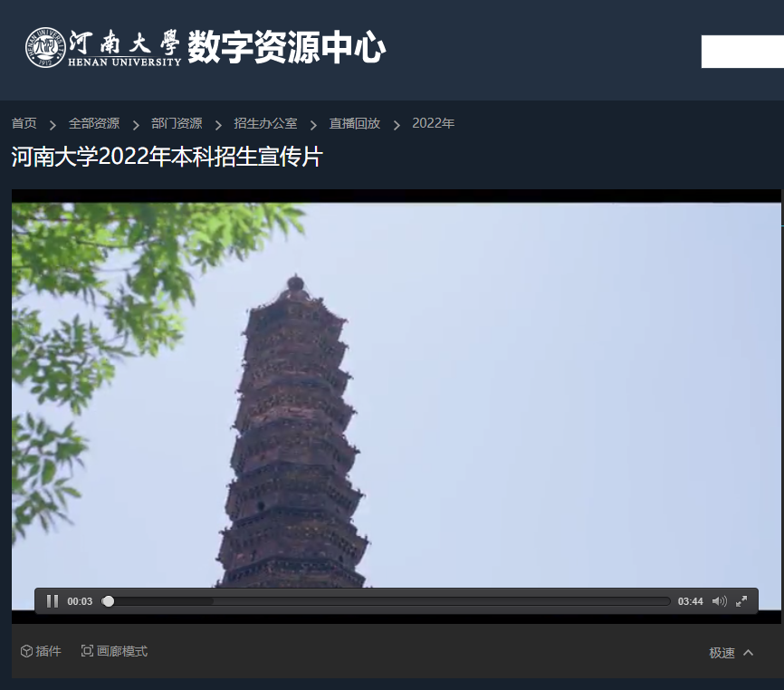Visit the 2022年 category link

(433, 123)
